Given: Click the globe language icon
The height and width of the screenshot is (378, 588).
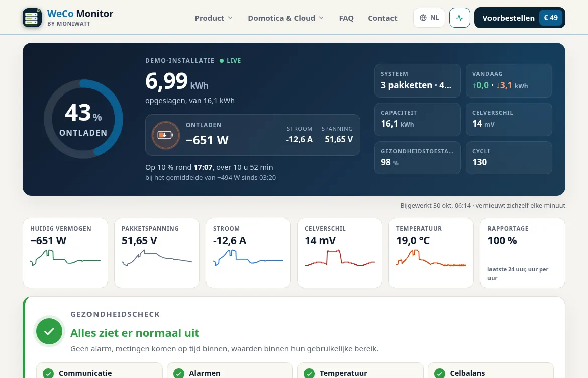Looking at the screenshot, I should point(423,18).
